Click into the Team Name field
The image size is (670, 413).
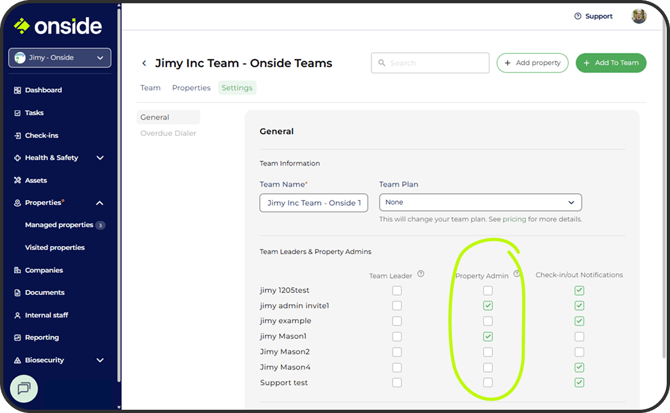314,202
